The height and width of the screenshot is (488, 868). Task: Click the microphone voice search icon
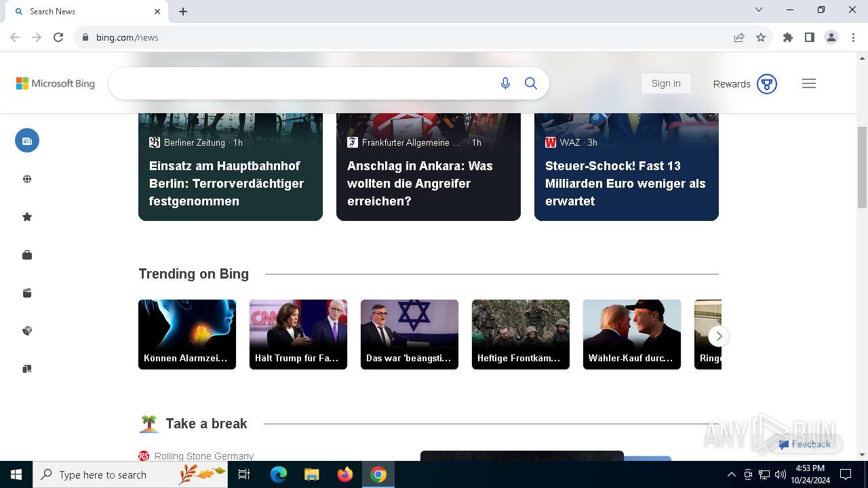pos(505,83)
